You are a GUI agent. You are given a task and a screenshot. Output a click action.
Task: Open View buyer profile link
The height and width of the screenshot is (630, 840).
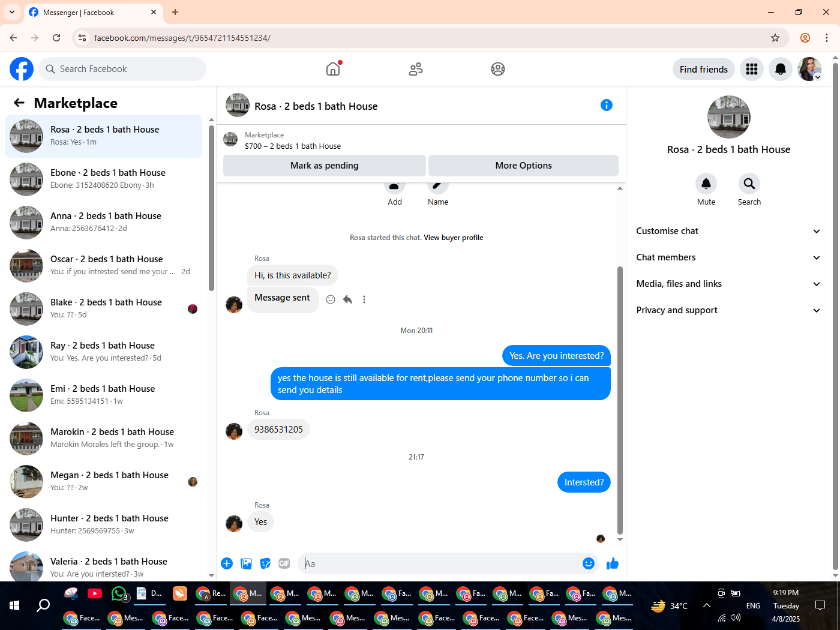pyautogui.click(x=453, y=238)
